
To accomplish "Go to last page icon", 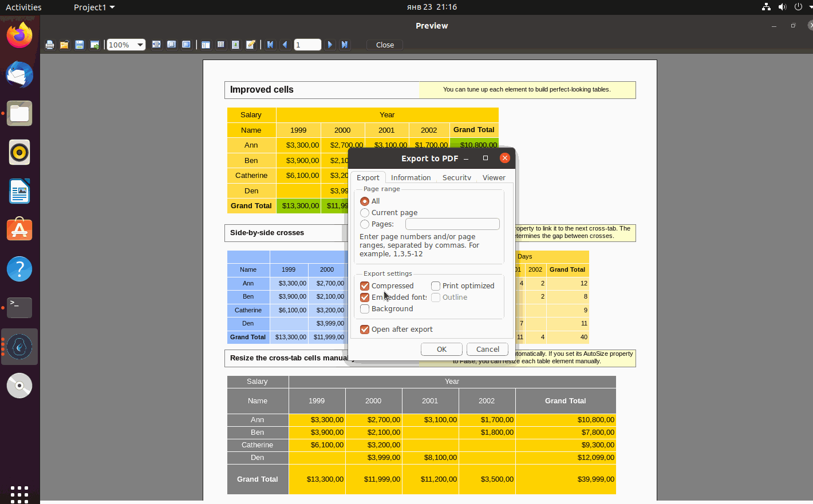I will point(345,45).
